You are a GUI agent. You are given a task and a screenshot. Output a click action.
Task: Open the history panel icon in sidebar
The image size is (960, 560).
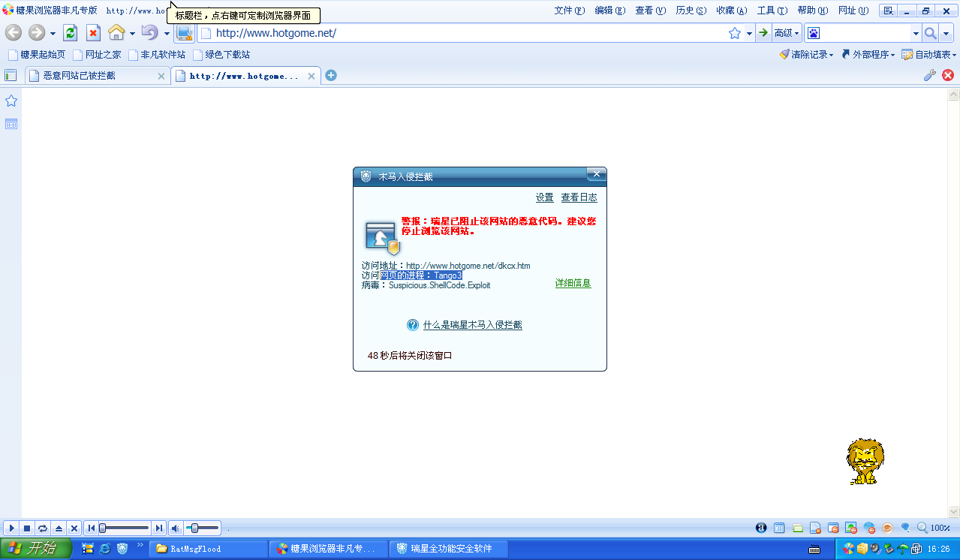click(11, 124)
